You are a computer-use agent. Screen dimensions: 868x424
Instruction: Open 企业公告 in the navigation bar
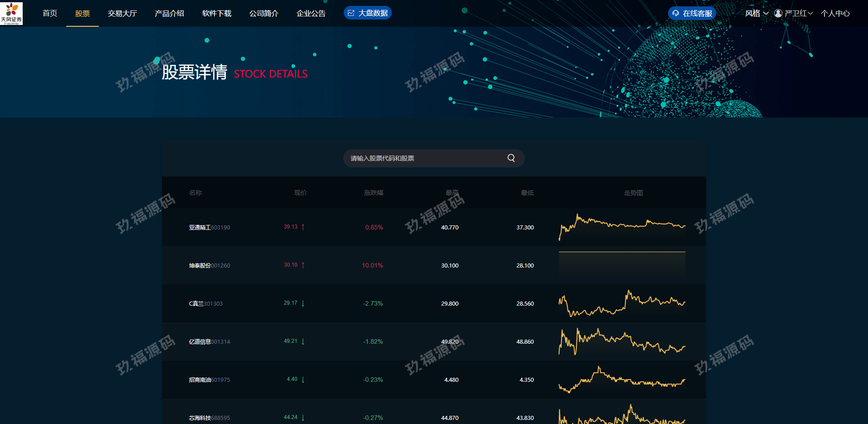click(x=311, y=13)
